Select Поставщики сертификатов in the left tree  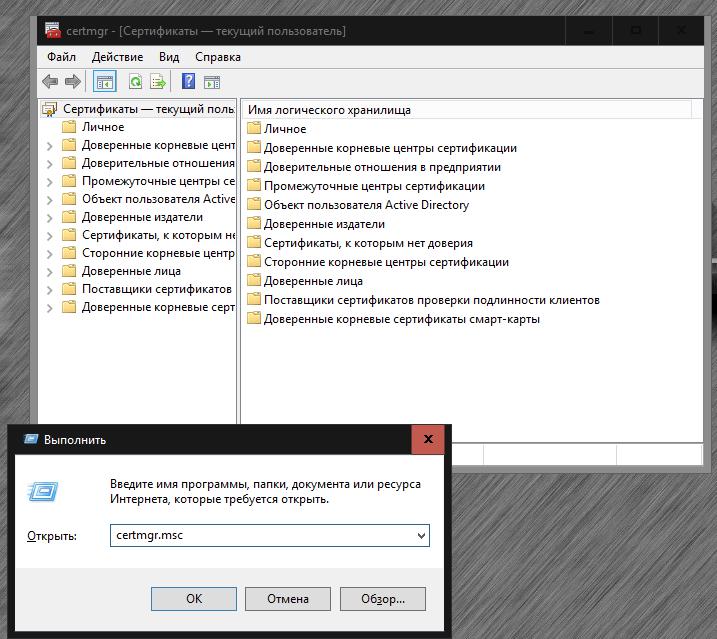tap(157, 289)
